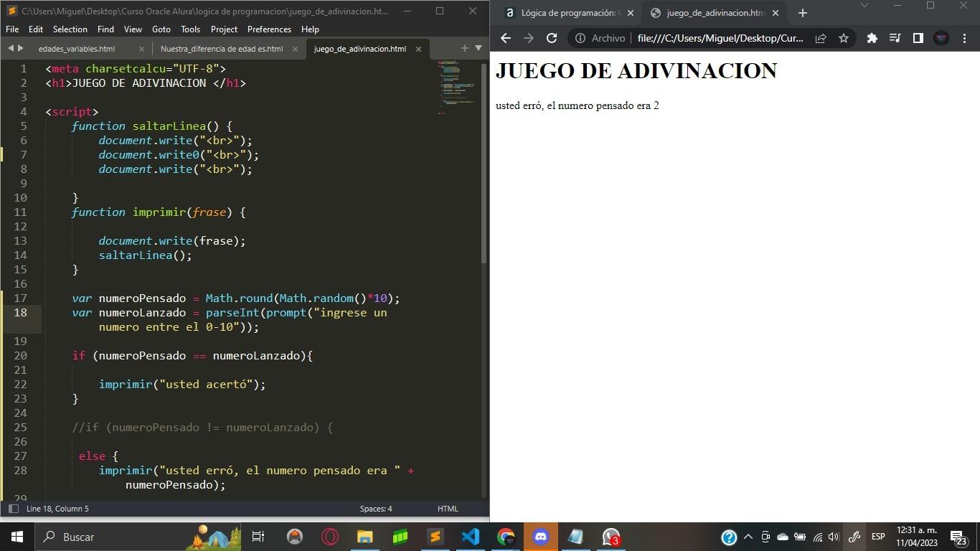This screenshot has height=551, width=980.
Task: Select the juego_de_adivinacion.html Chrome tab
Action: click(715, 13)
